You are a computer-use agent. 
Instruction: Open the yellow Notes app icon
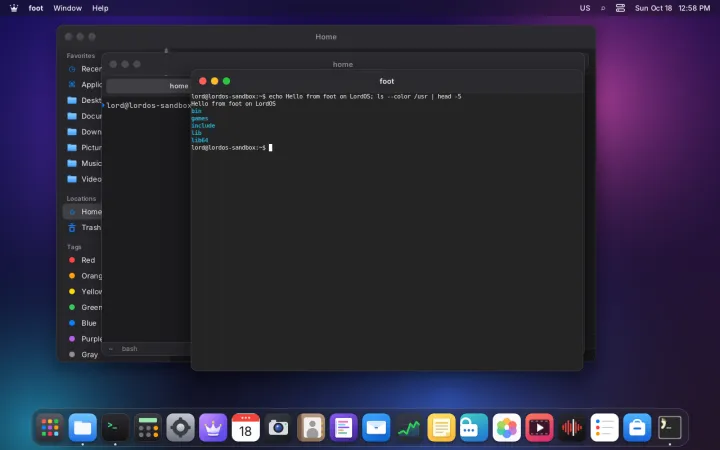(441, 428)
